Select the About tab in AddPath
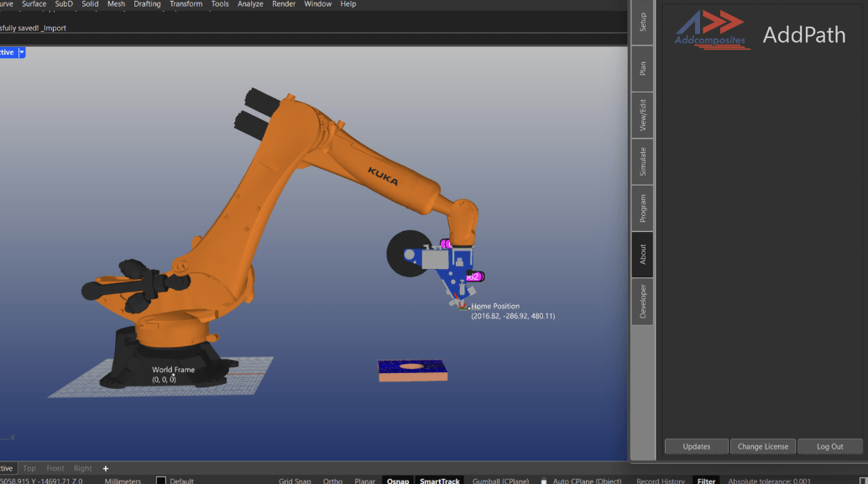 tap(642, 255)
